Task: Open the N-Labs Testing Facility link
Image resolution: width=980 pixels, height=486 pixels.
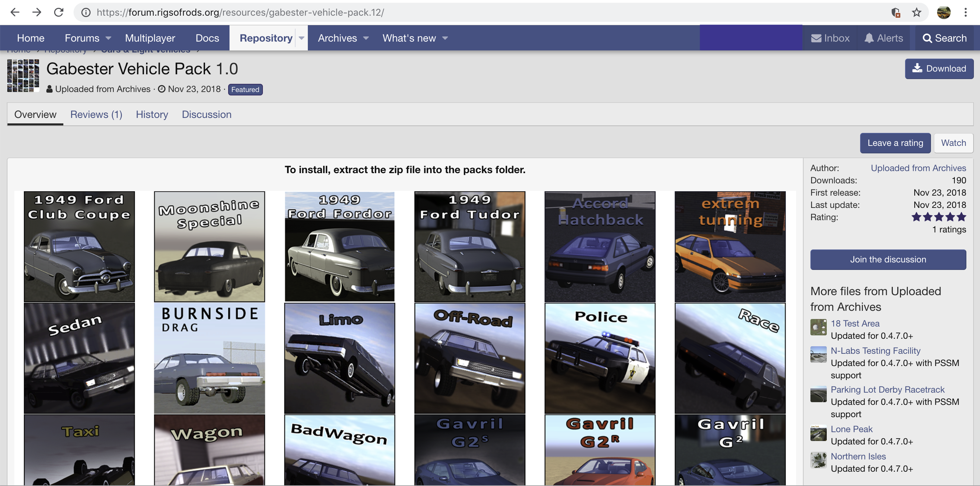Action: click(875, 351)
